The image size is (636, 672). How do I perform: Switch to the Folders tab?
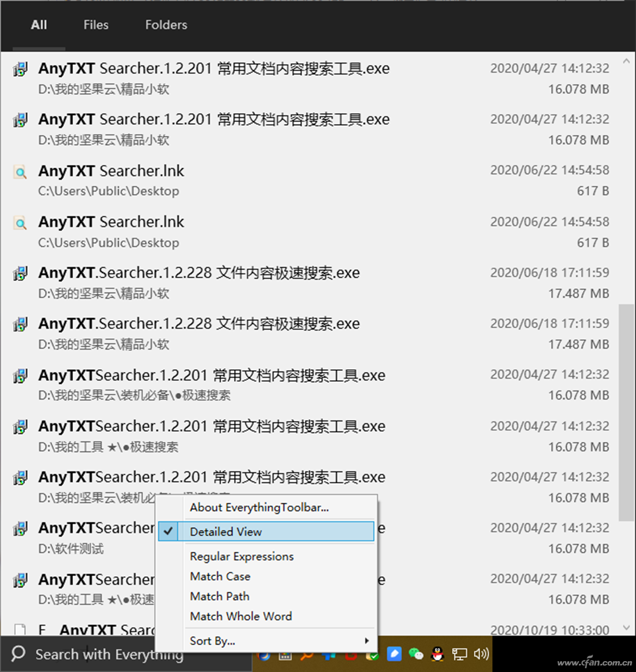point(166,25)
